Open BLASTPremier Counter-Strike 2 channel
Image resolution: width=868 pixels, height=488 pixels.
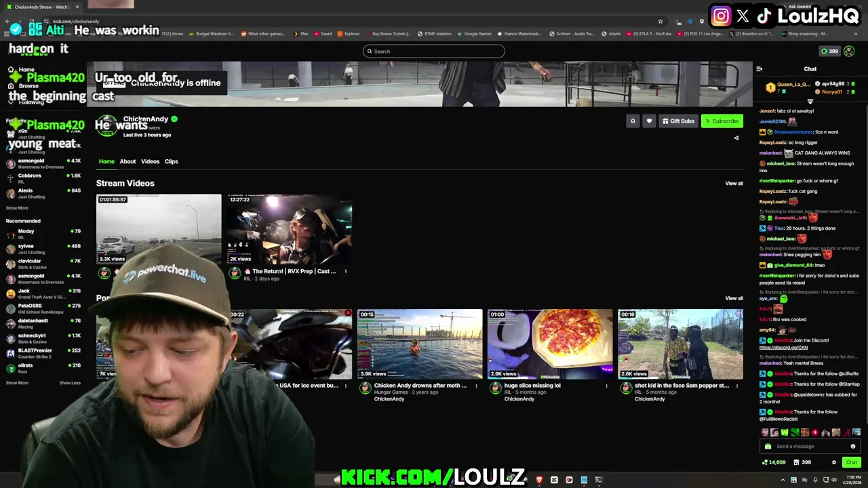(x=43, y=353)
